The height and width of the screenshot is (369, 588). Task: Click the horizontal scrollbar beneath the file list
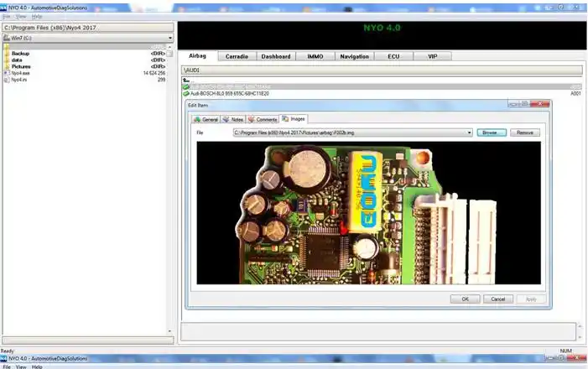tap(88, 340)
